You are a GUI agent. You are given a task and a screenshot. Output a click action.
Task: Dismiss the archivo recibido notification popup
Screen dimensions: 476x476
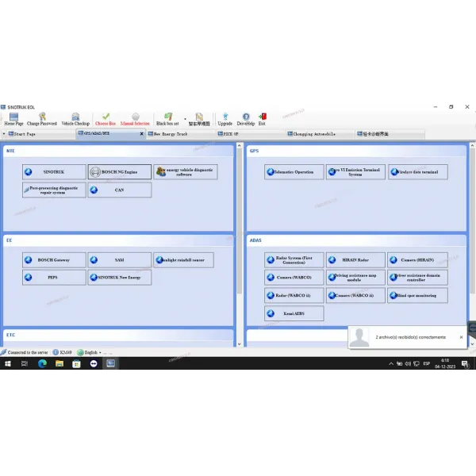tap(461, 336)
